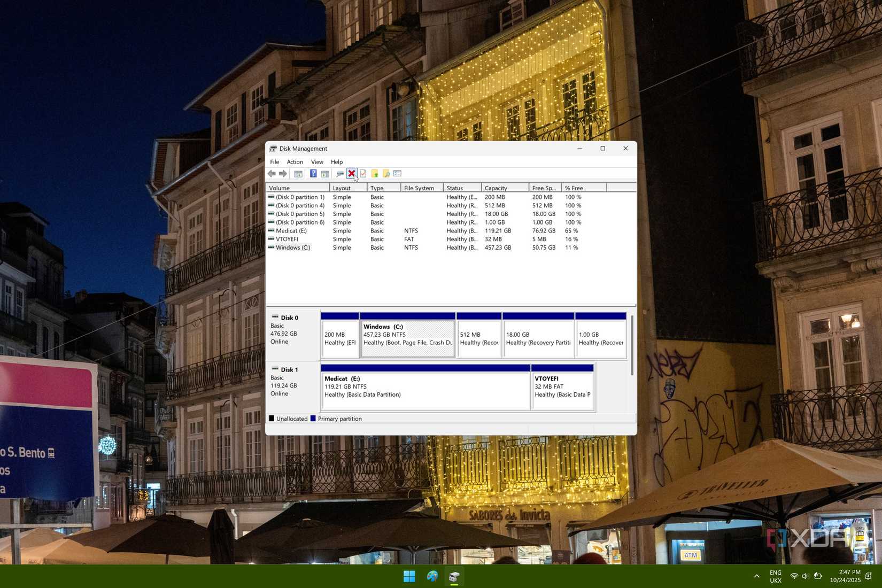Screen dimensions: 882x588
Task: Sort by the Type column header
Action: pos(384,188)
